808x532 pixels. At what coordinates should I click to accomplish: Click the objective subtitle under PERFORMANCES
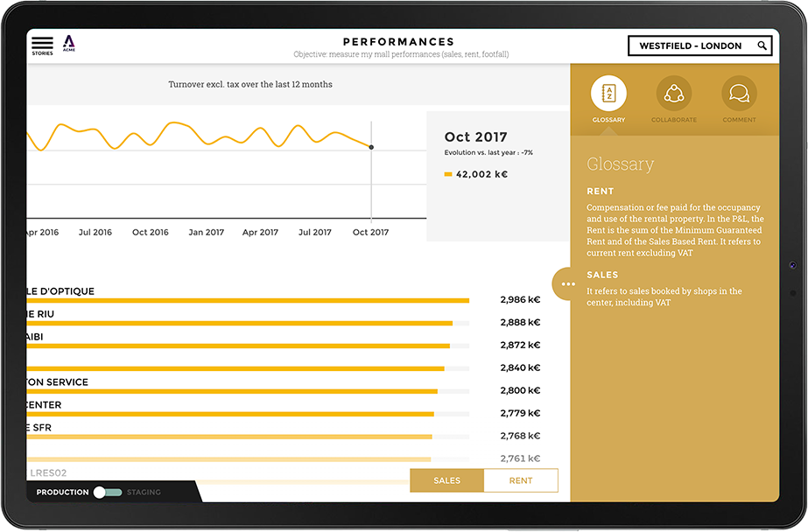tap(401, 54)
